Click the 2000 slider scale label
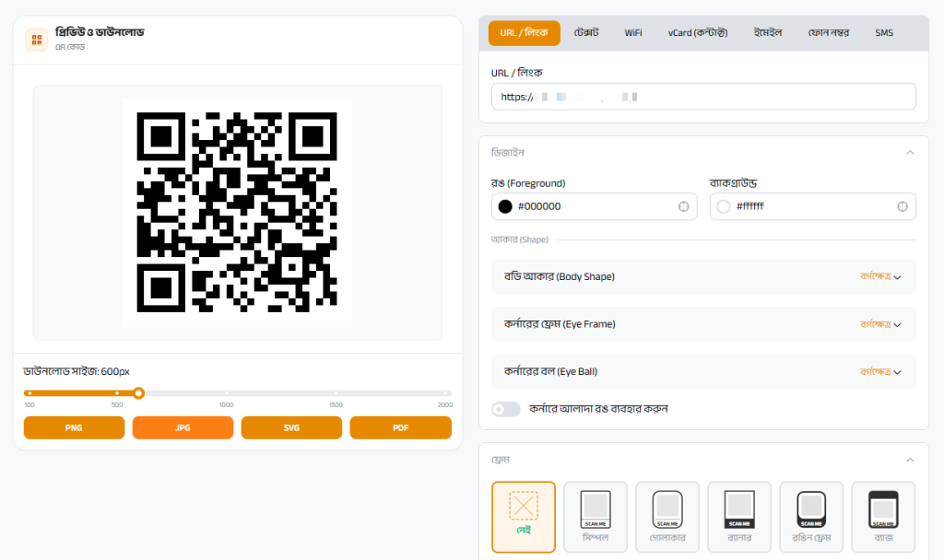The width and height of the screenshot is (944, 560). pyautogui.click(x=445, y=405)
